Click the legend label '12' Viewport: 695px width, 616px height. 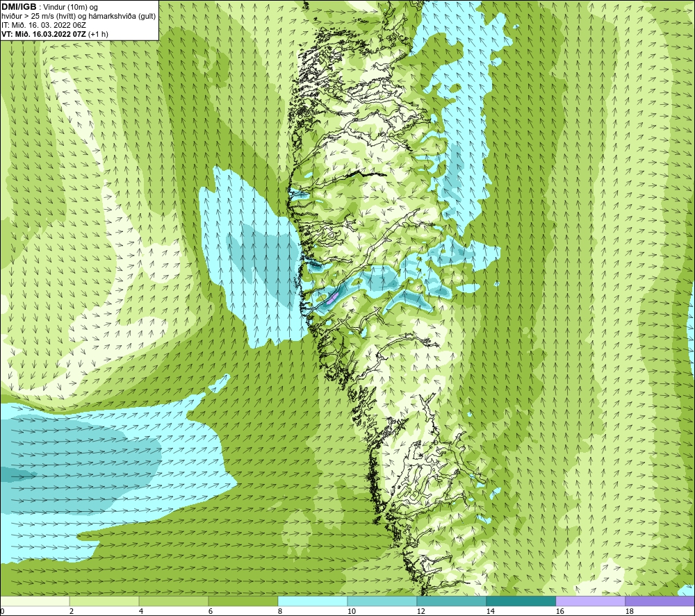click(x=421, y=611)
